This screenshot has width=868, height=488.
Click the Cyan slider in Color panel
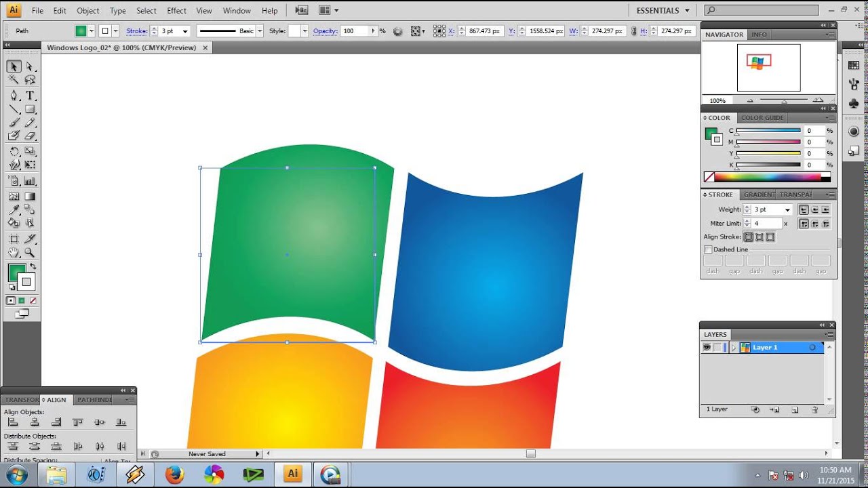(x=768, y=131)
